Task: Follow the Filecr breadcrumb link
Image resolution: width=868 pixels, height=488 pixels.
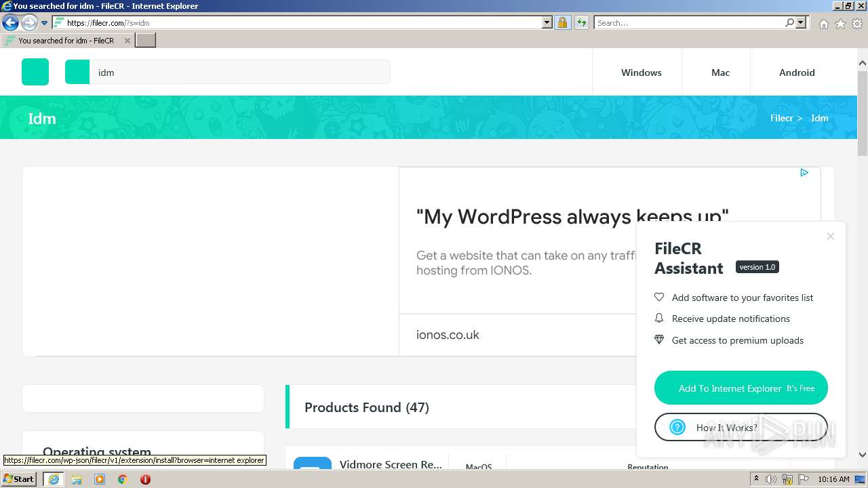Action: [781, 118]
